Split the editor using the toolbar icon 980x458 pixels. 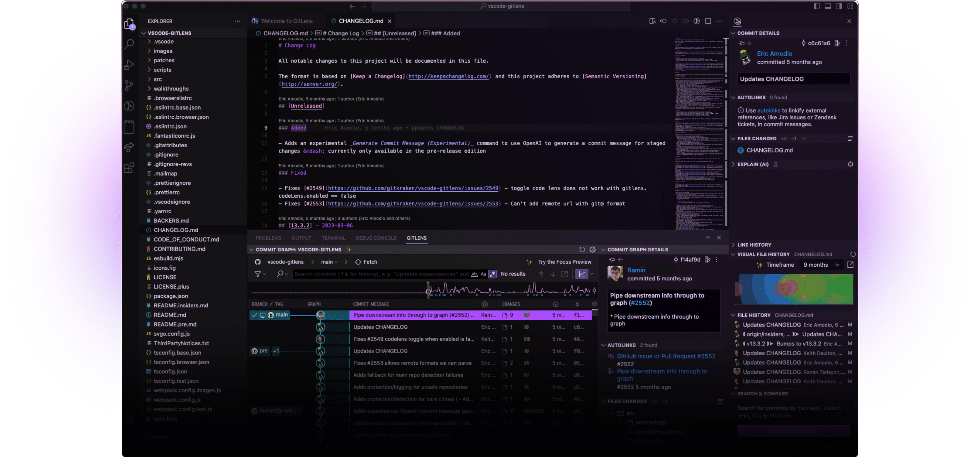click(x=708, y=21)
